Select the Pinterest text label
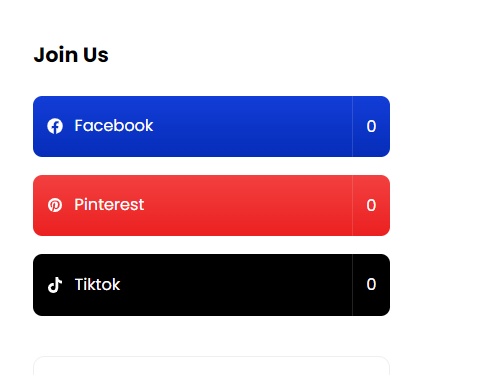Viewport: 496px width, 375px height. pyautogui.click(x=109, y=204)
